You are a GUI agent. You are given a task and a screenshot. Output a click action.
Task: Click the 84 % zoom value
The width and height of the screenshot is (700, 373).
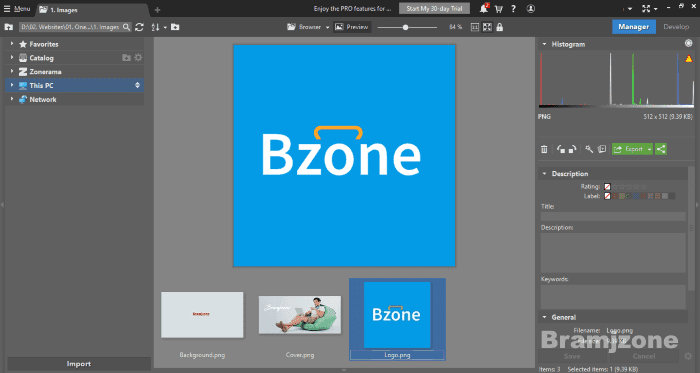pos(455,27)
